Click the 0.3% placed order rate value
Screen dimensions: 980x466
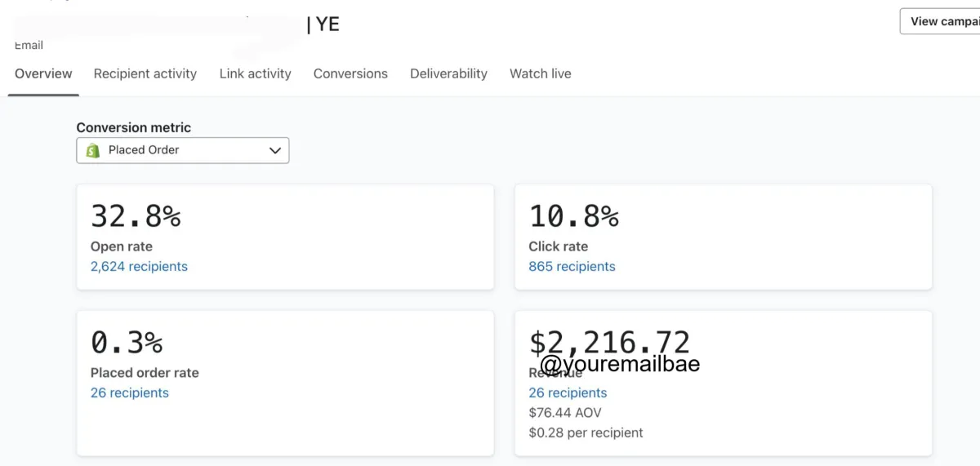127,343
